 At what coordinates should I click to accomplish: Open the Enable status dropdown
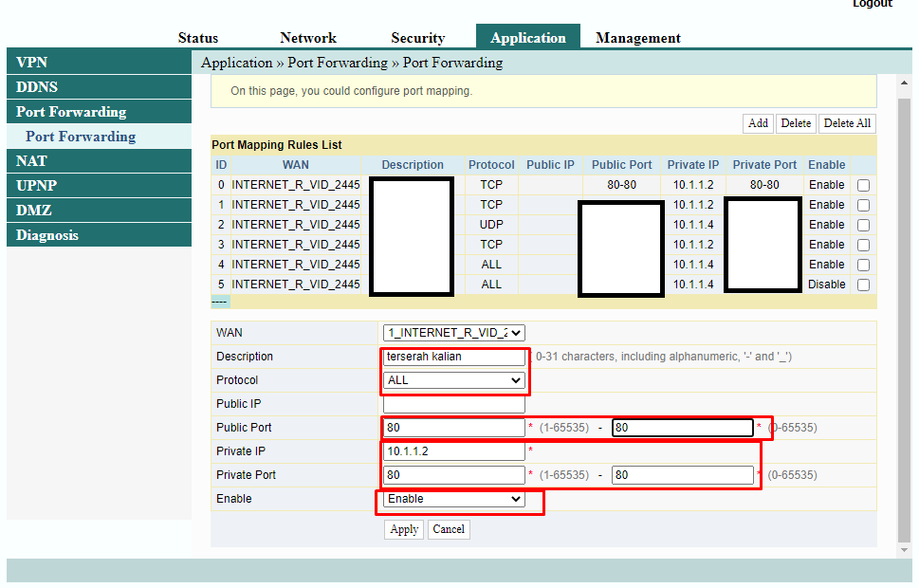click(453, 499)
